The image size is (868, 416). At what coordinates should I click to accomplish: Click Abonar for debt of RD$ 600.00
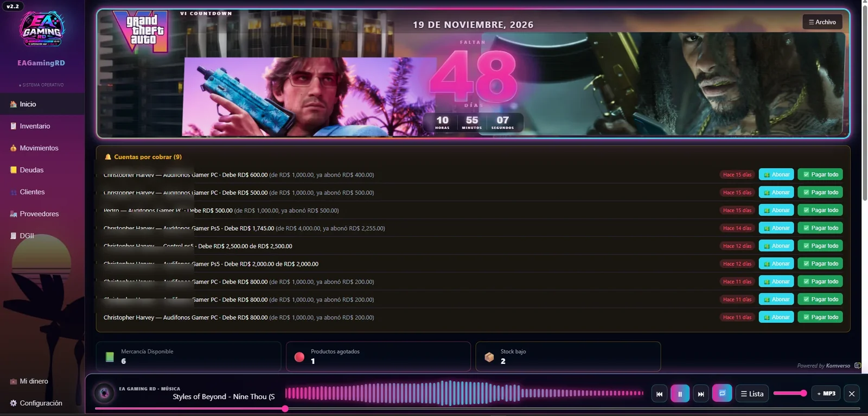coord(776,174)
